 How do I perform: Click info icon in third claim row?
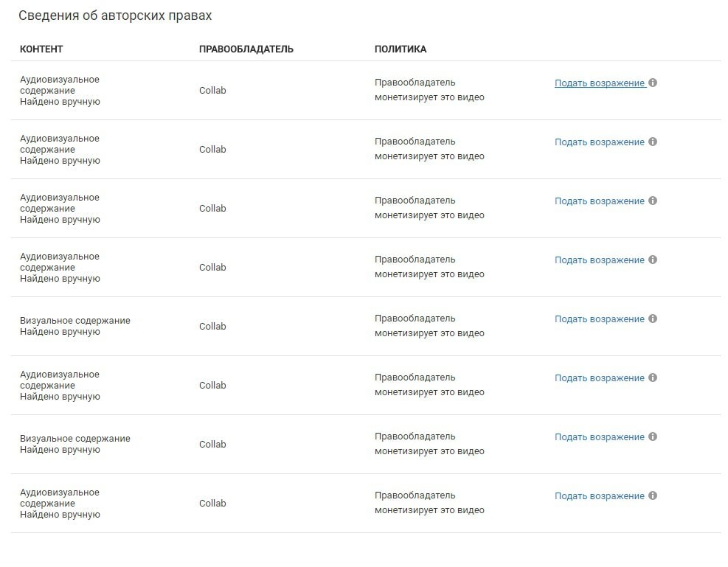click(652, 201)
